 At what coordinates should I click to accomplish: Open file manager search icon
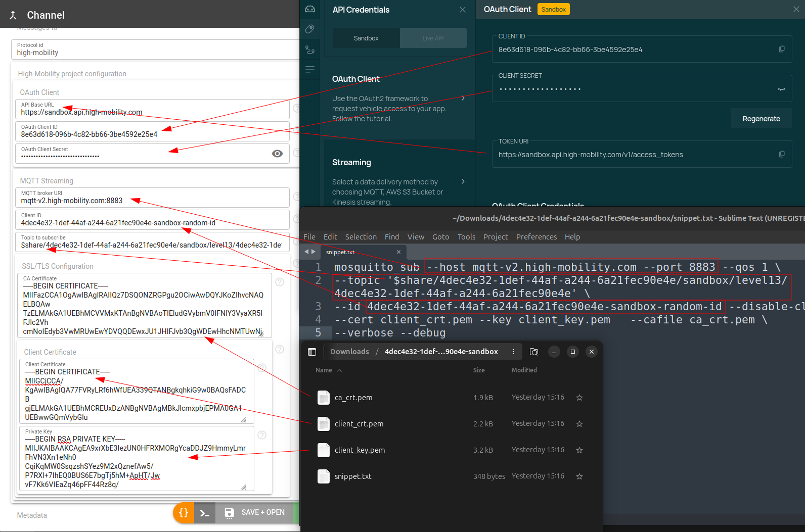coord(534,352)
